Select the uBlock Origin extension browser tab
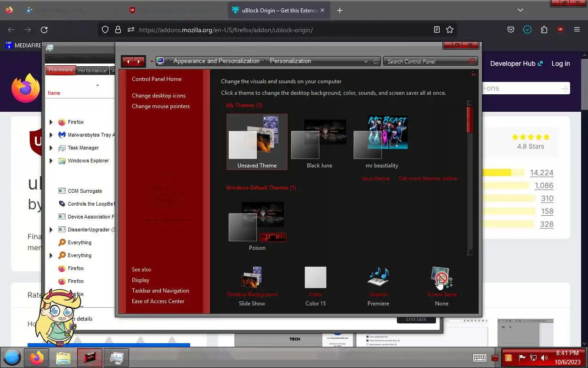This screenshot has width=588, height=368. click(279, 10)
